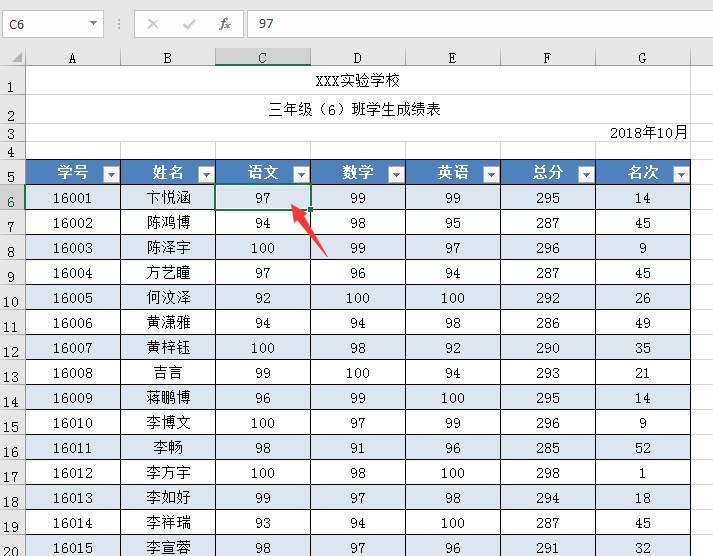
Task: Select the name cell 李如好
Action: point(168,498)
